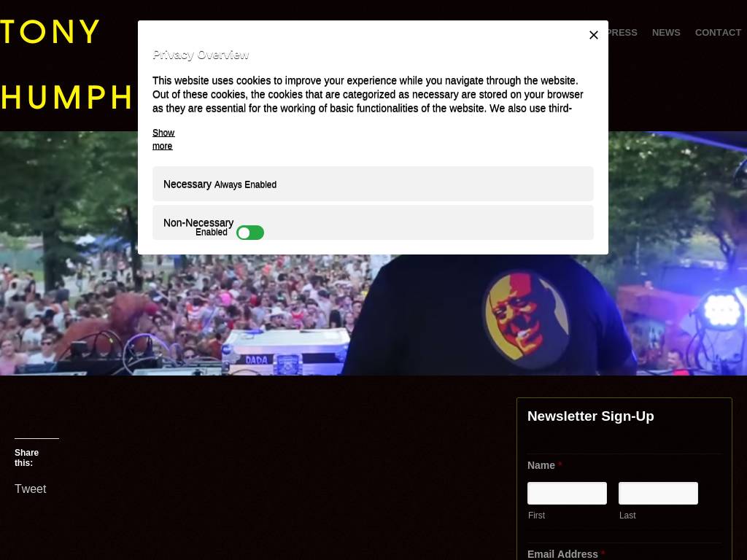
Task: Click the Email Address label
Action: pos(562,554)
